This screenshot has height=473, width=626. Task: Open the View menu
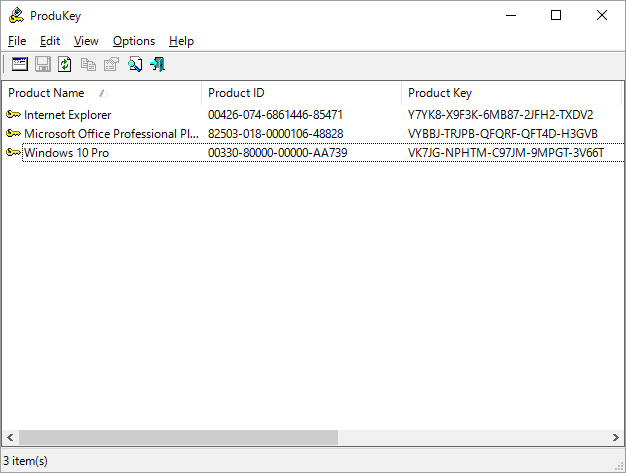pyautogui.click(x=86, y=41)
